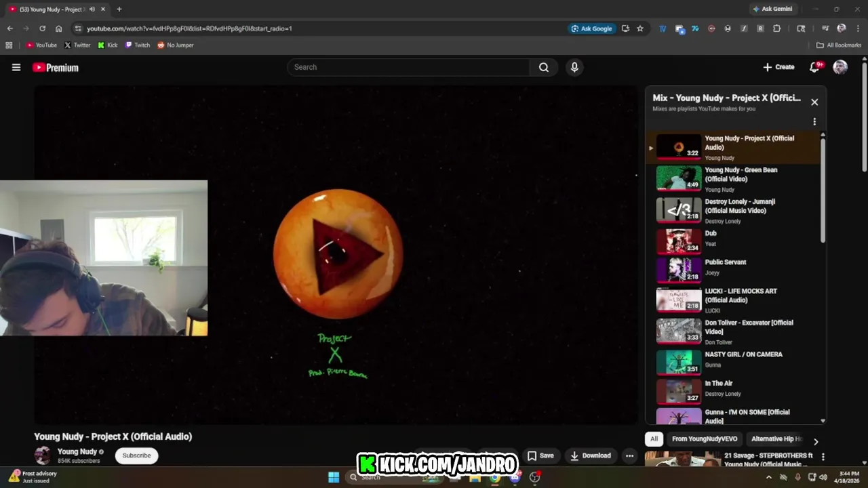This screenshot has width=868, height=488.
Task: Go to YouTube Premium home logo
Action: click(56, 68)
